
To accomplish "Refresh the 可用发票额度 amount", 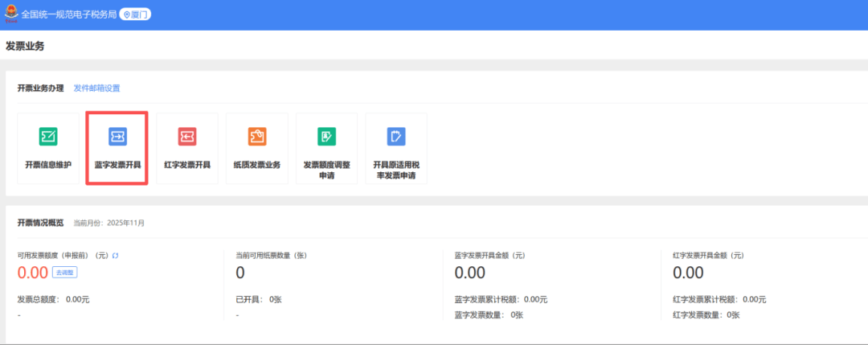I will [x=116, y=255].
